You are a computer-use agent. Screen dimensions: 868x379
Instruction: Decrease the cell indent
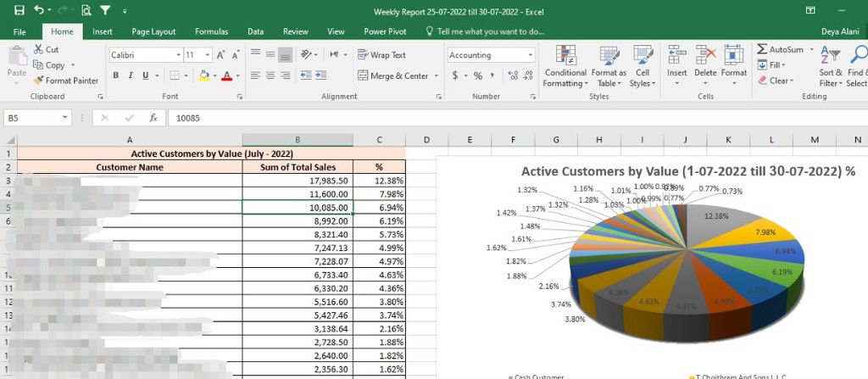click(305, 75)
